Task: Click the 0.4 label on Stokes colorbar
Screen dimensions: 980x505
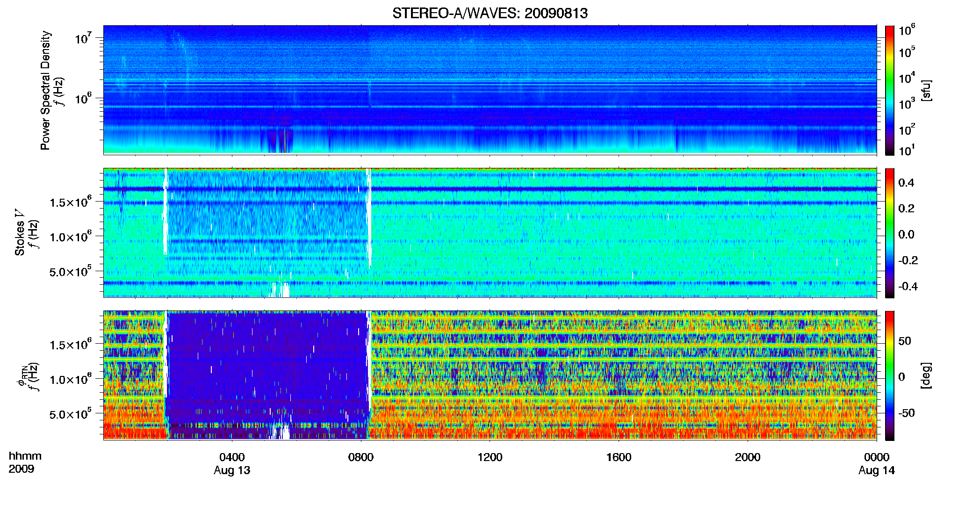Action: 906,183
